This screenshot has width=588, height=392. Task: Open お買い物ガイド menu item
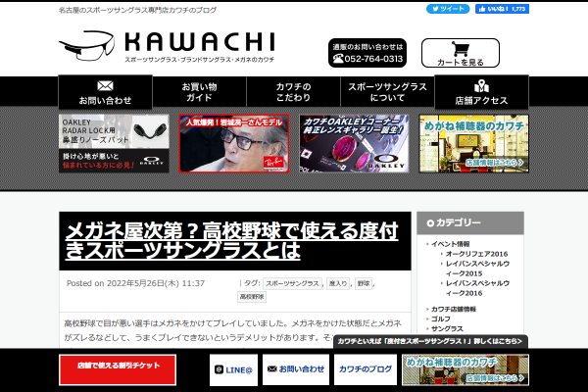click(x=200, y=92)
